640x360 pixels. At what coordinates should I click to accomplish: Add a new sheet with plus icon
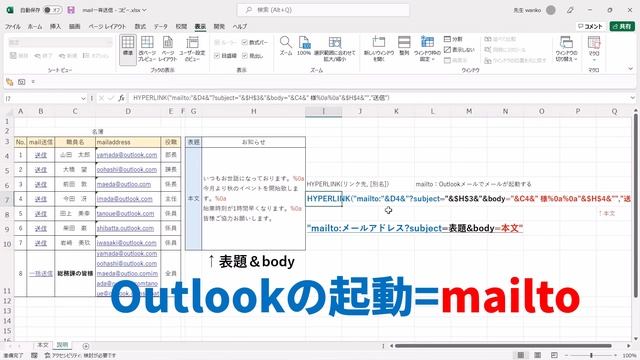point(86,346)
